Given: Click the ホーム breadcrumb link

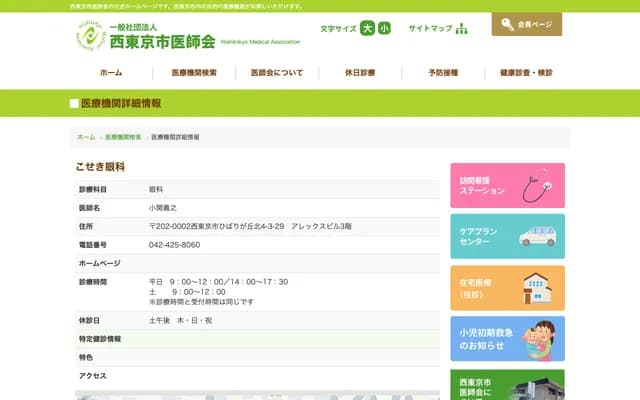Looking at the screenshot, I should 86,136.
